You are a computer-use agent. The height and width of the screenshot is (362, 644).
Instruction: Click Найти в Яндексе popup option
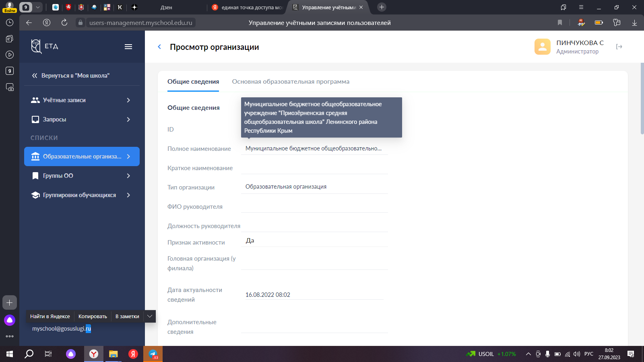(x=50, y=316)
